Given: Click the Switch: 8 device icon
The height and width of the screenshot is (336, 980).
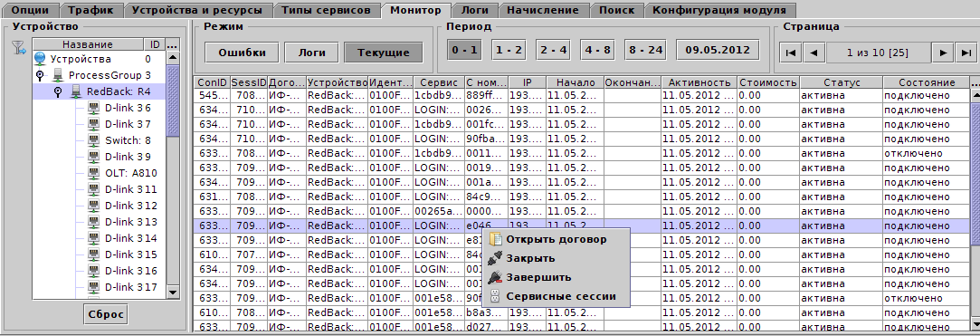Looking at the screenshot, I should [x=94, y=140].
